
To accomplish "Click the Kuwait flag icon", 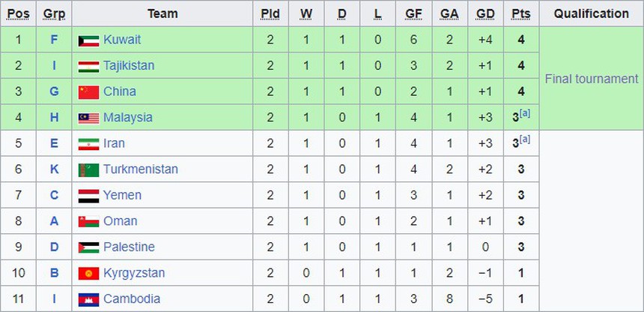I will click(88, 40).
